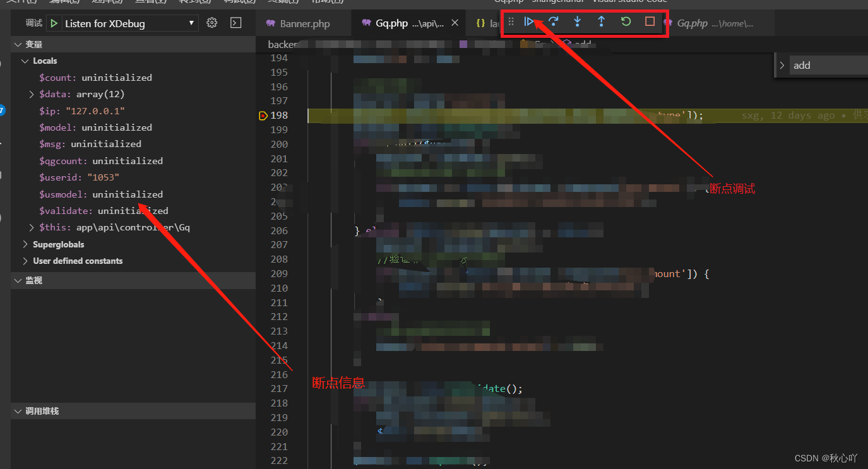Select the $ip "127.0.0.1" variable
This screenshot has height=469, width=868.
[x=133, y=110]
